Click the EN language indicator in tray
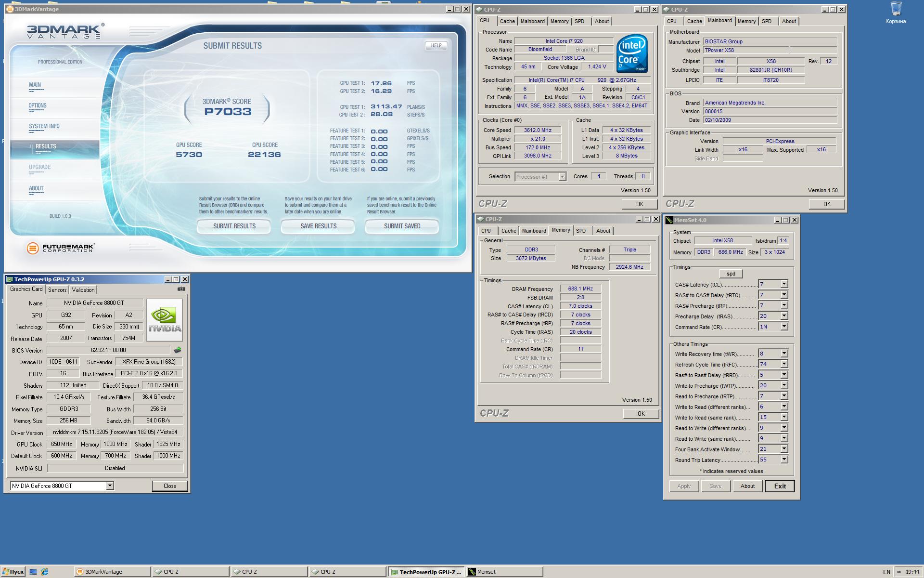 click(886, 572)
